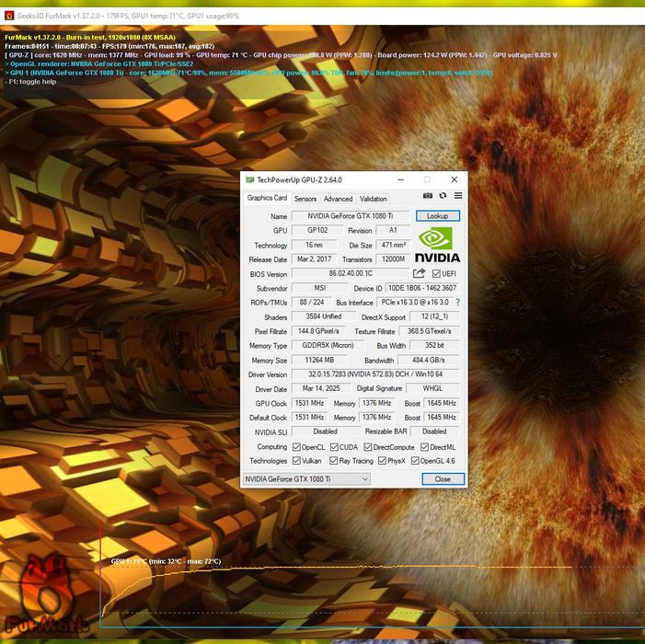This screenshot has height=644, width=645.
Task: Open the Advanced tab
Action: pyautogui.click(x=338, y=199)
